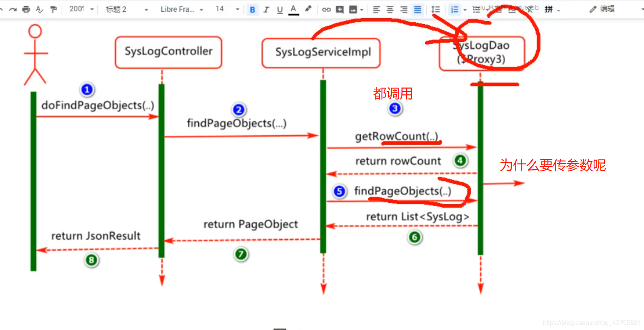Click the return List<SysLog> label
This screenshot has width=644, height=330.
pyautogui.click(x=418, y=217)
